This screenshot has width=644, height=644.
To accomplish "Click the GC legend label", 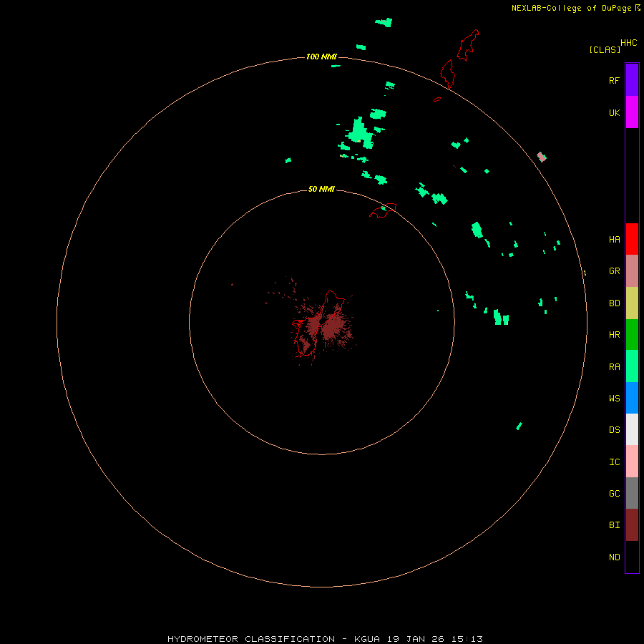I will click(615, 493).
